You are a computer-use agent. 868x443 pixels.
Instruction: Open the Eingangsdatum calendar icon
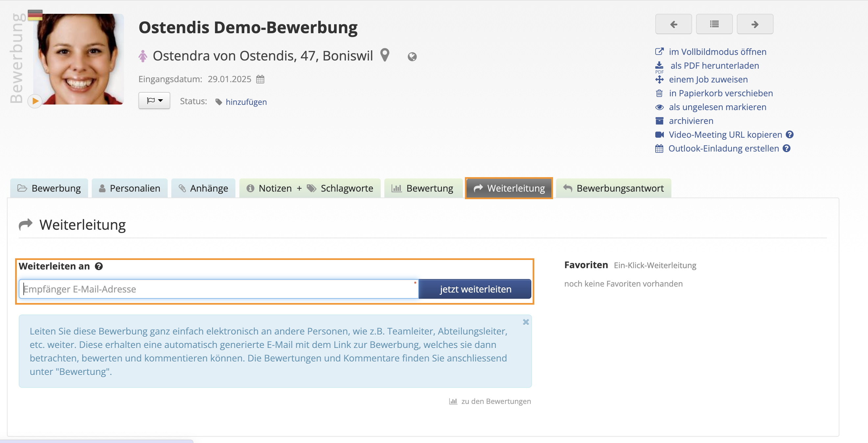click(x=260, y=79)
